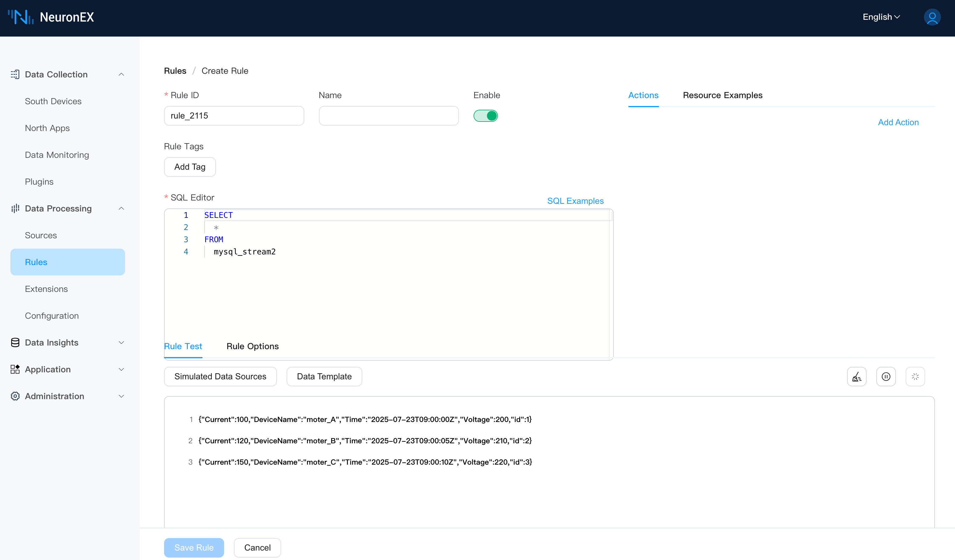This screenshot has width=955, height=560.
Task: Open the user profile avatar icon
Action: [932, 17]
